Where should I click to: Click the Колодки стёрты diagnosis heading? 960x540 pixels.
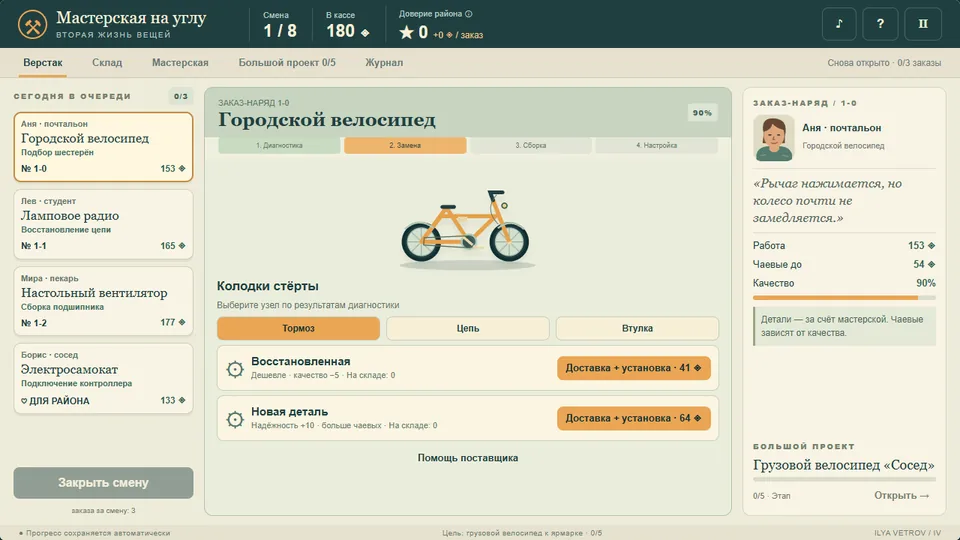pos(268,286)
